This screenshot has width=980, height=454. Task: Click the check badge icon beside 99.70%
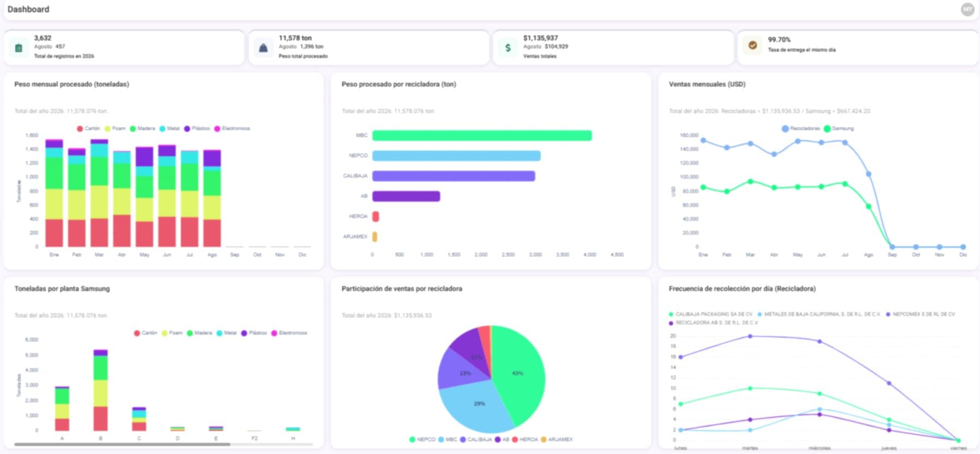[752, 45]
